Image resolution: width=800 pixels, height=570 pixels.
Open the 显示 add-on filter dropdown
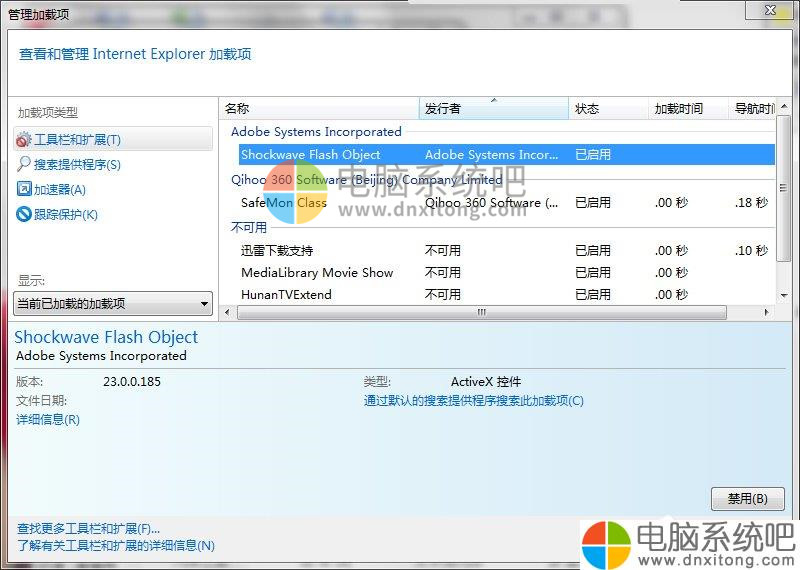[114, 304]
